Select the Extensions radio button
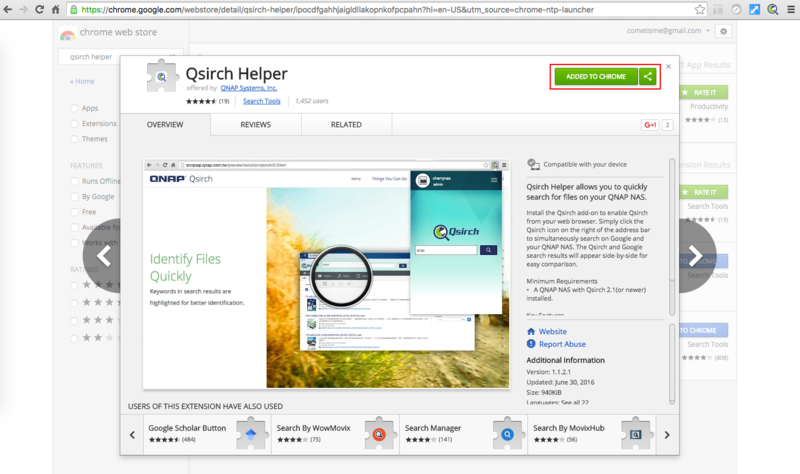 pyautogui.click(x=74, y=123)
